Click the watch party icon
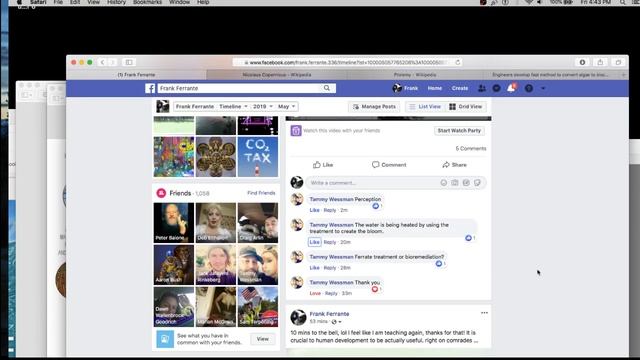Screen dimensions: 640x360 point(296,131)
